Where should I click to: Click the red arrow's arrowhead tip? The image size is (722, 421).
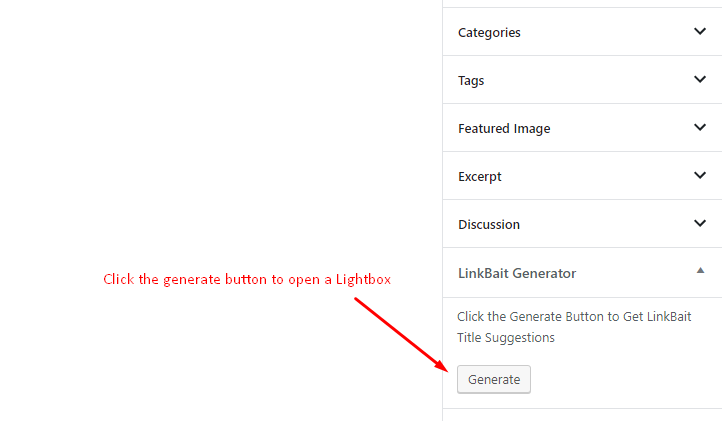coord(444,368)
